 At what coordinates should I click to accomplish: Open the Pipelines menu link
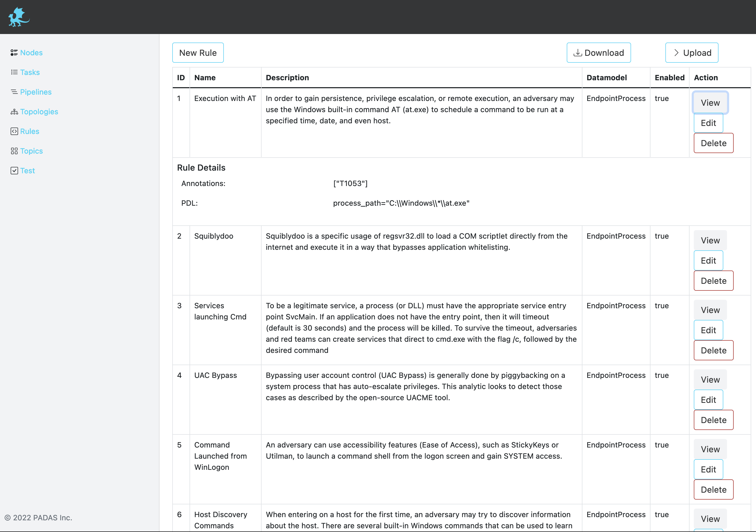(36, 92)
